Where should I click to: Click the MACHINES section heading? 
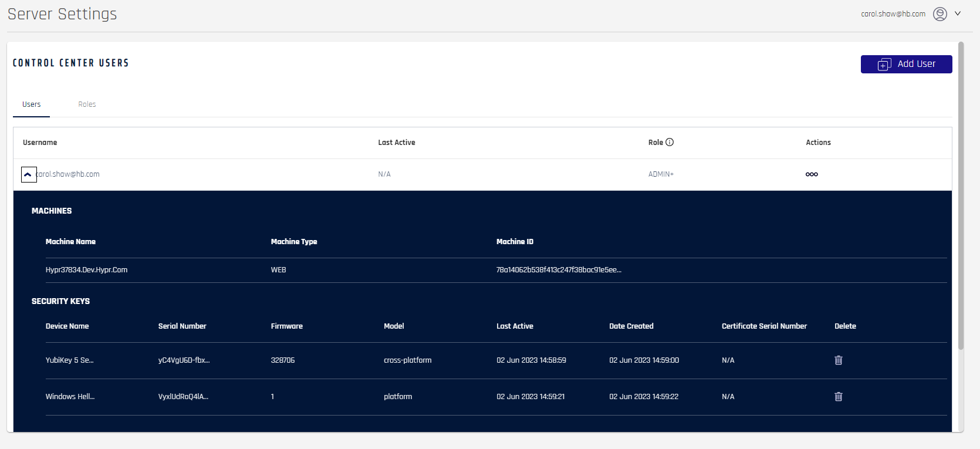[x=52, y=211]
